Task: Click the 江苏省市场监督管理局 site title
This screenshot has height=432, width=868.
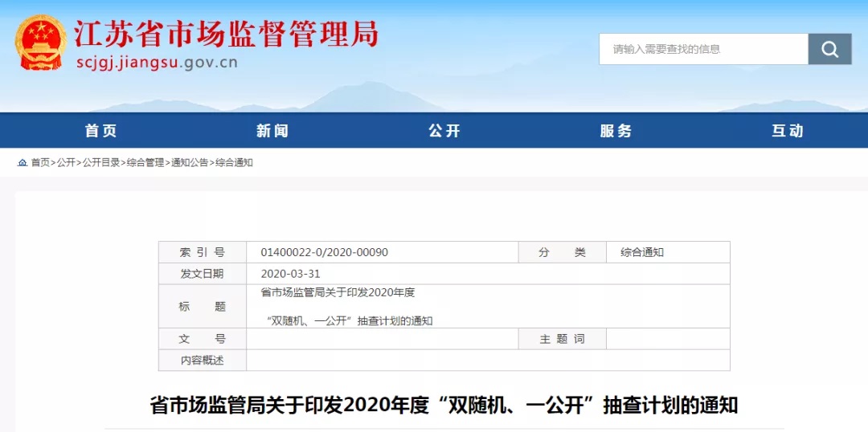Action: point(226,34)
